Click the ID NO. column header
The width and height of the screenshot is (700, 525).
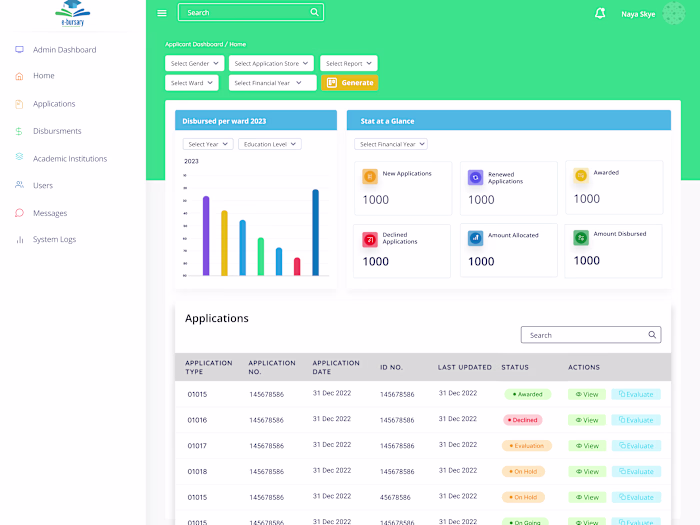[x=391, y=367]
